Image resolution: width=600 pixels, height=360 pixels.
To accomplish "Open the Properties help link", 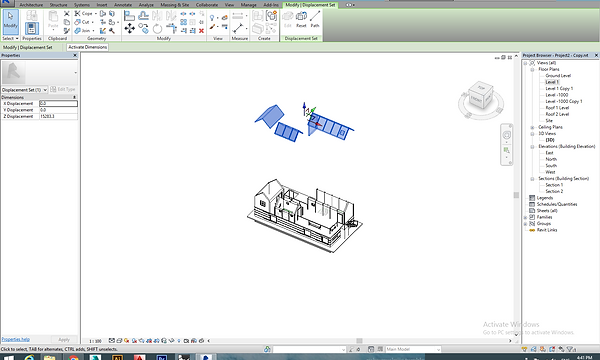I will [16, 339].
